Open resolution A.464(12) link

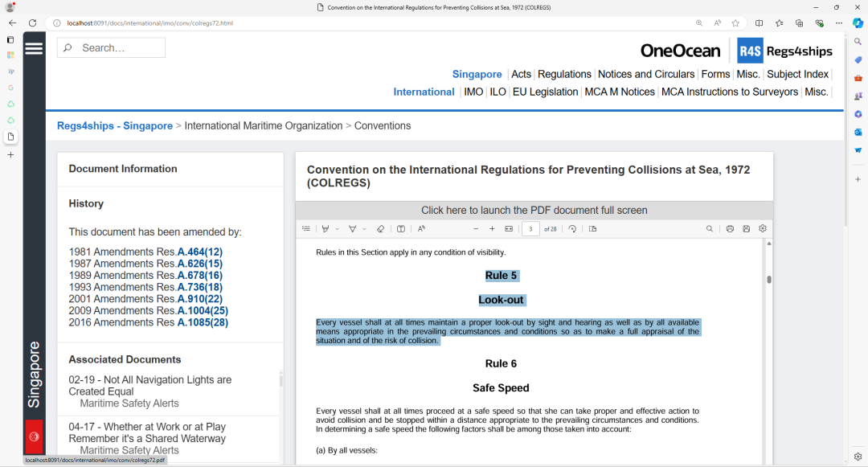coord(200,252)
